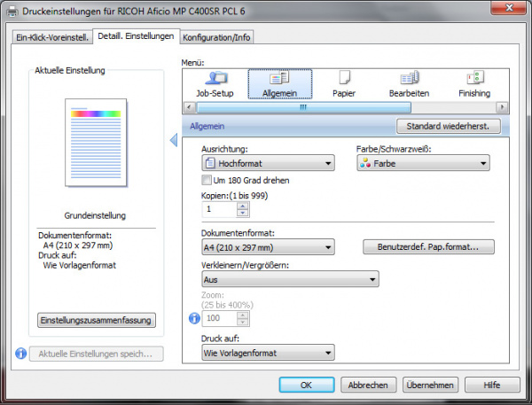Enable the Um 180 Grad drehen checkbox

pos(207,180)
